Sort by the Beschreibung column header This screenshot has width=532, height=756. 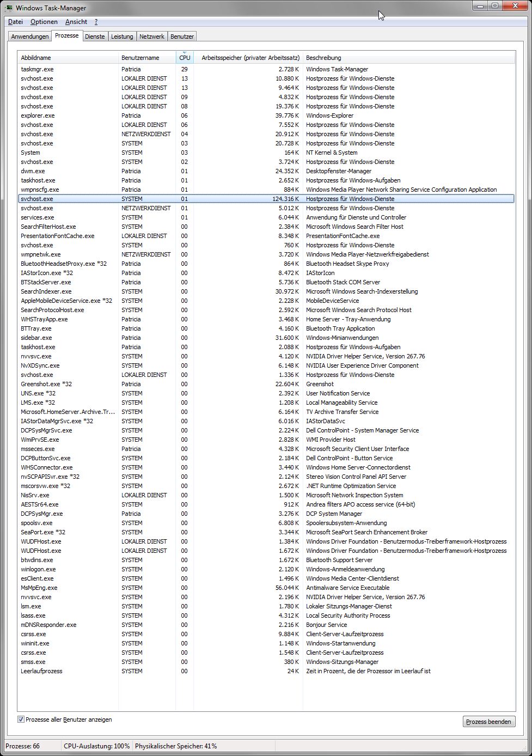point(408,58)
